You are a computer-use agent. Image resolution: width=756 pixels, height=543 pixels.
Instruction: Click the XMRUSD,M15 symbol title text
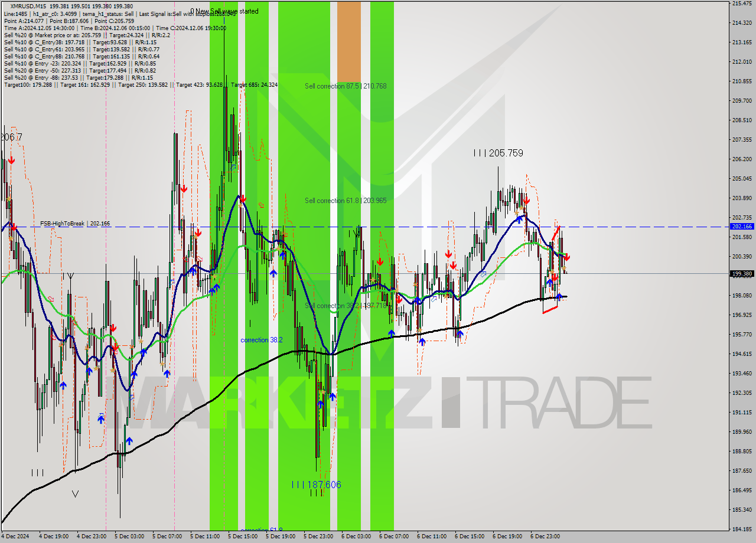click(x=29, y=6)
